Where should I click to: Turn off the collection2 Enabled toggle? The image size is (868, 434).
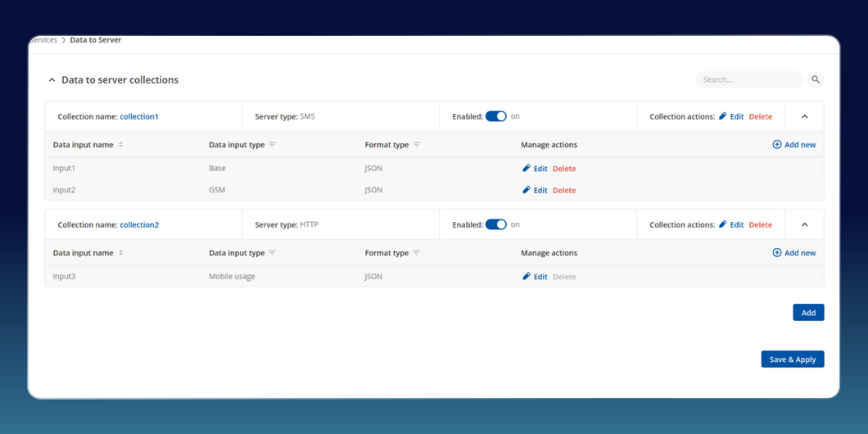click(x=495, y=224)
